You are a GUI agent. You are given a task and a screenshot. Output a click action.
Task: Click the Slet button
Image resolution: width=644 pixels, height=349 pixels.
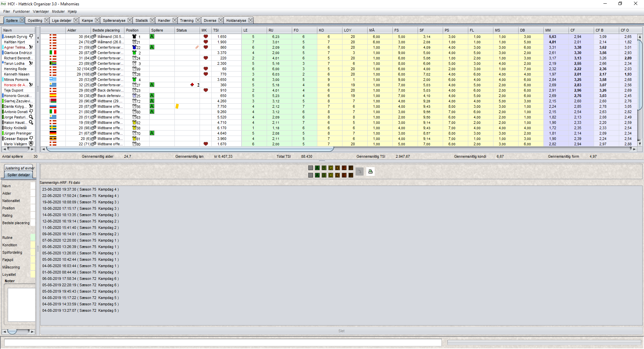pyautogui.click(x=341, y=331)
